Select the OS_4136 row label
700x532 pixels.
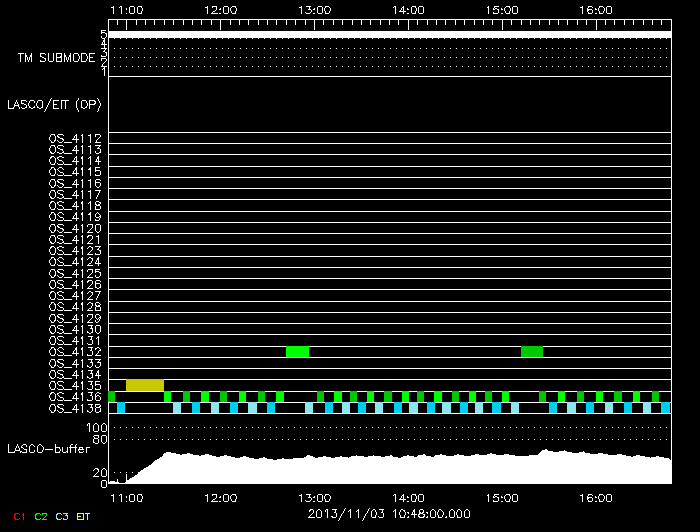(x=75, y=397)
